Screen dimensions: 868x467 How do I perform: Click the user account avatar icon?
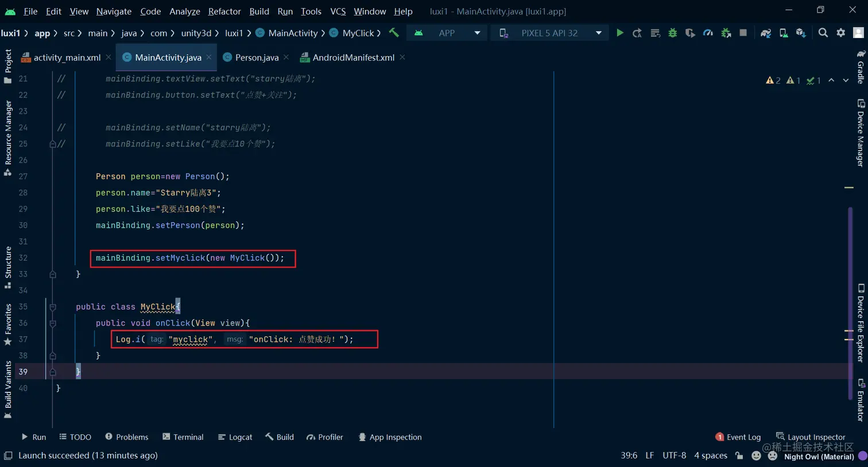pyautogui.click(x=858, y=33)
